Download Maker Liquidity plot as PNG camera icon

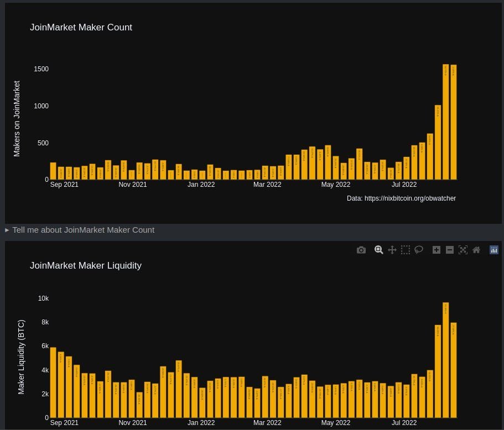[x=361, y=250]
